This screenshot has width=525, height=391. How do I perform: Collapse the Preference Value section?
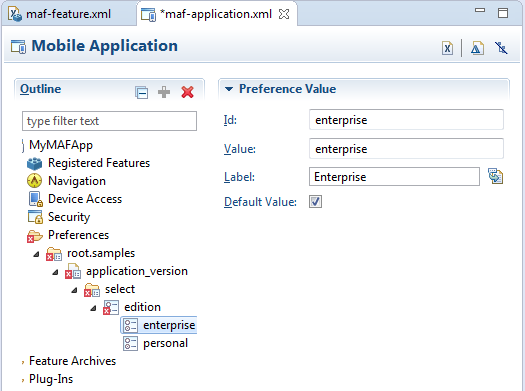pyautogui.click(x=229, y=89)
